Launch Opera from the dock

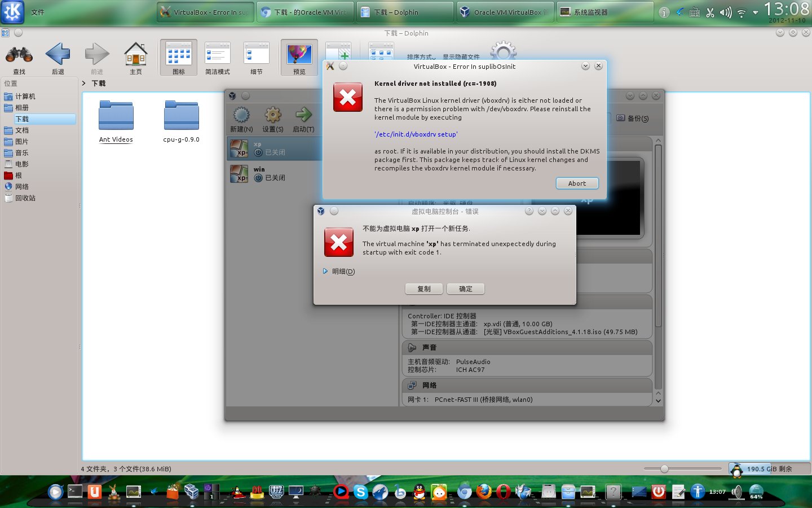coord(503,492)
